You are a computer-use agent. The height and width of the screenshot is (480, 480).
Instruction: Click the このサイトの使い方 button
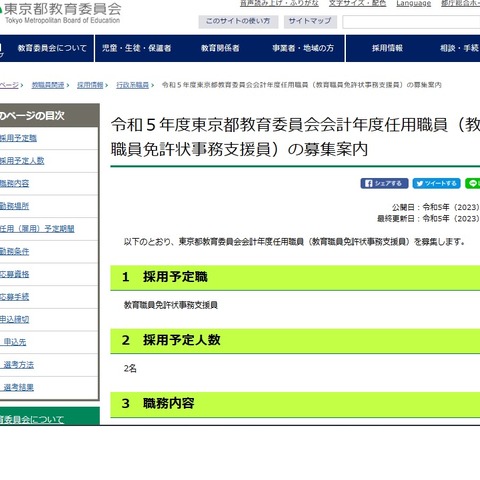238,21
